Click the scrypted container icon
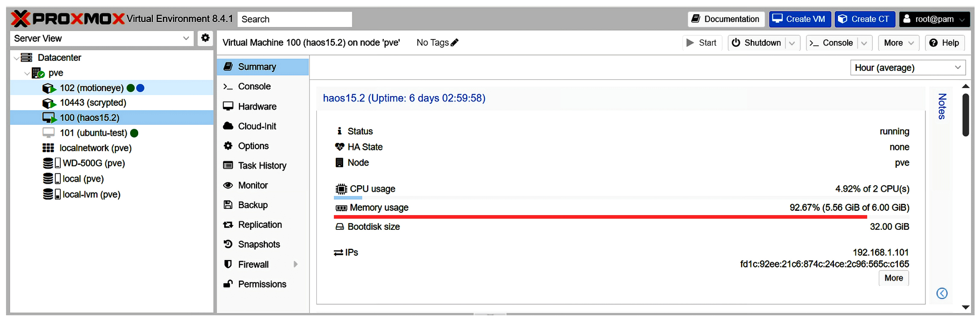The height and width of the screenshot is (321, 980). tap(49, 103)
